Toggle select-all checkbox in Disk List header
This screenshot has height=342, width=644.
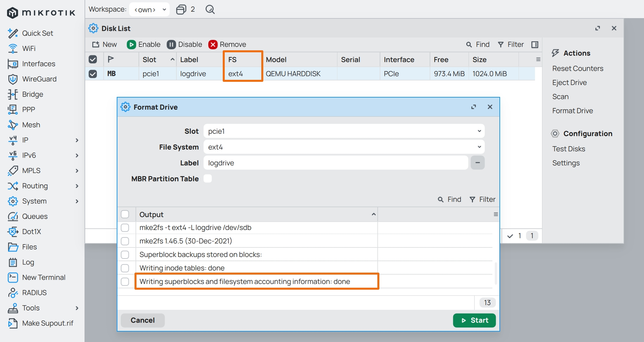[x=93, y=59]
